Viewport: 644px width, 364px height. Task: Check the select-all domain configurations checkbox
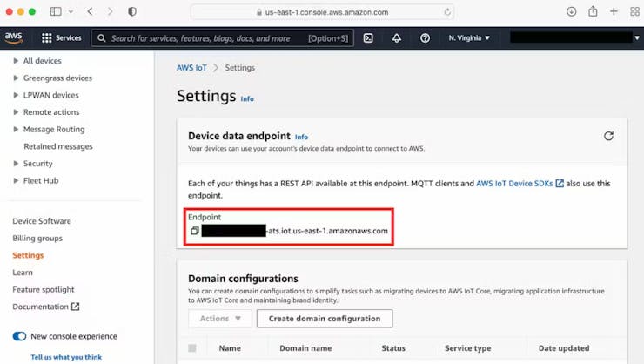[192, 348]
